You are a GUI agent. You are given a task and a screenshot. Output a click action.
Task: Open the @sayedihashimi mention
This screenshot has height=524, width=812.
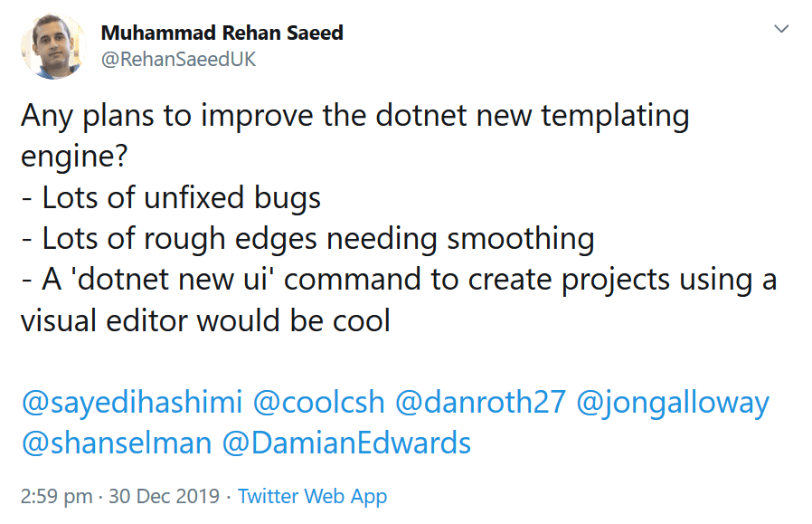pos(131,403)
